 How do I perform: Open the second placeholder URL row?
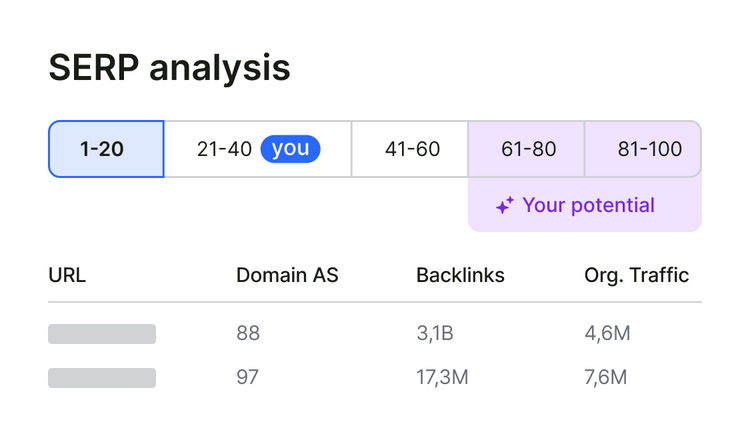102,378
